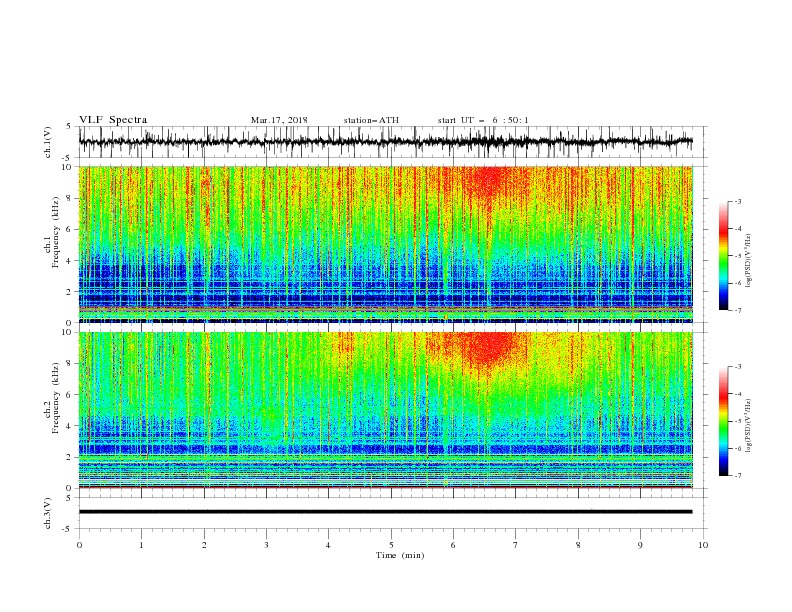This screenshot has height=612, width=792.
Task: Click the flat ch.3 voltage trace
Action: pos(385,512)
